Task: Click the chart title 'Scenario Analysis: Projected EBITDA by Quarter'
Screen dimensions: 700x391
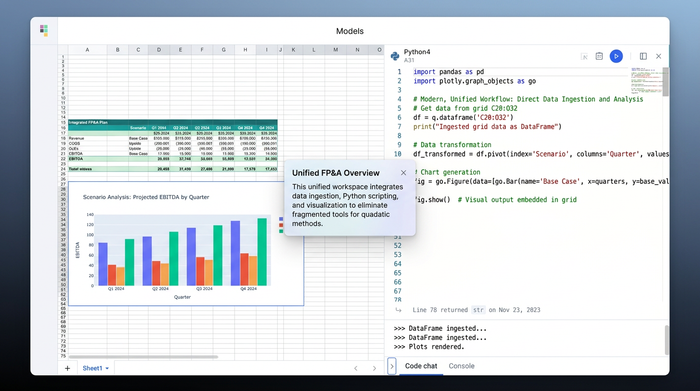Action: click(146, 197)
